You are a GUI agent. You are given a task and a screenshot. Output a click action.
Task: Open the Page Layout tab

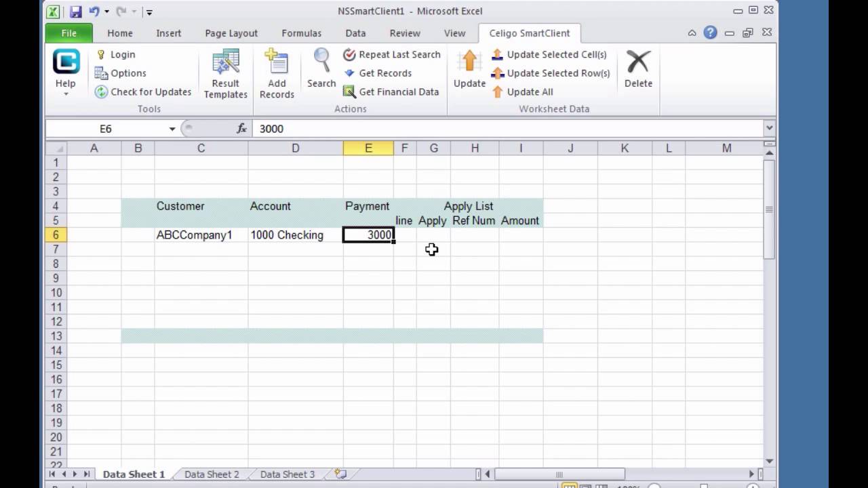tap(231, 33)
